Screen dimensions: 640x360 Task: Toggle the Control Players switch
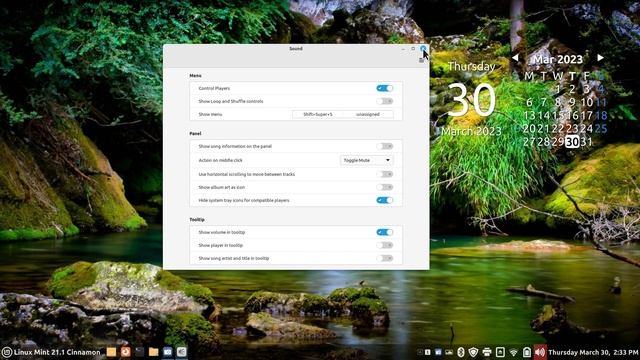click(x=384, y=88)
